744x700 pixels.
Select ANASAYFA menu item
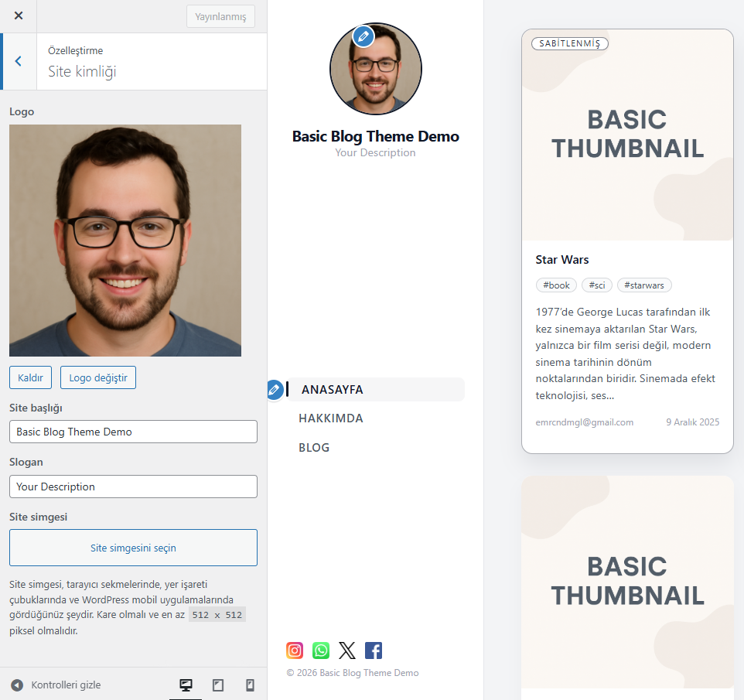(332, 390)
